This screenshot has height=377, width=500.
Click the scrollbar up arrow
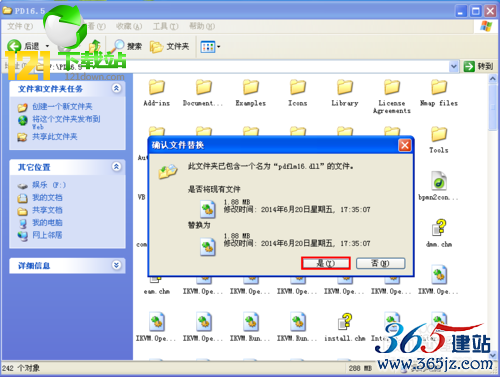(x=493, y=79)
